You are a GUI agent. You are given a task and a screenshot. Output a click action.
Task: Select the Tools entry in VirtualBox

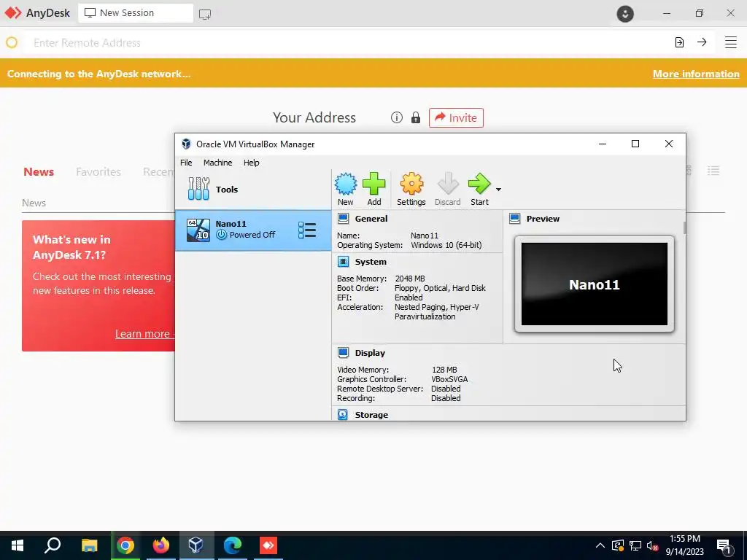tap(253, 190)
